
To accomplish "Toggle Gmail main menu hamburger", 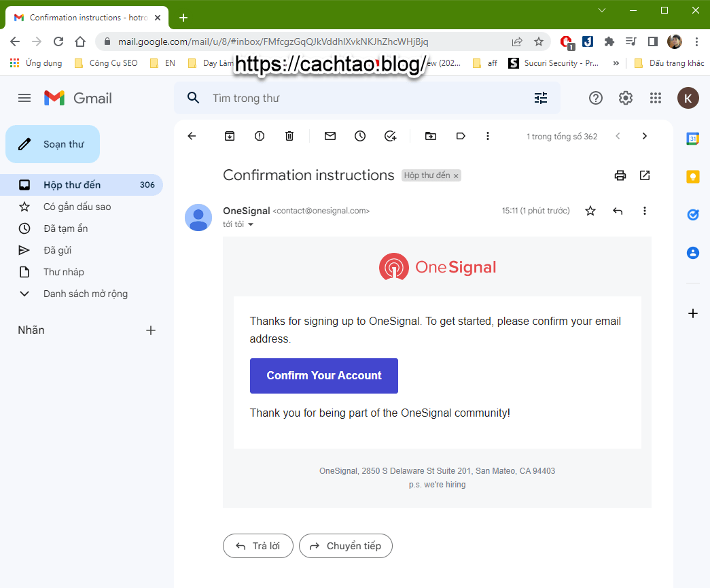I will click(24, 98).
